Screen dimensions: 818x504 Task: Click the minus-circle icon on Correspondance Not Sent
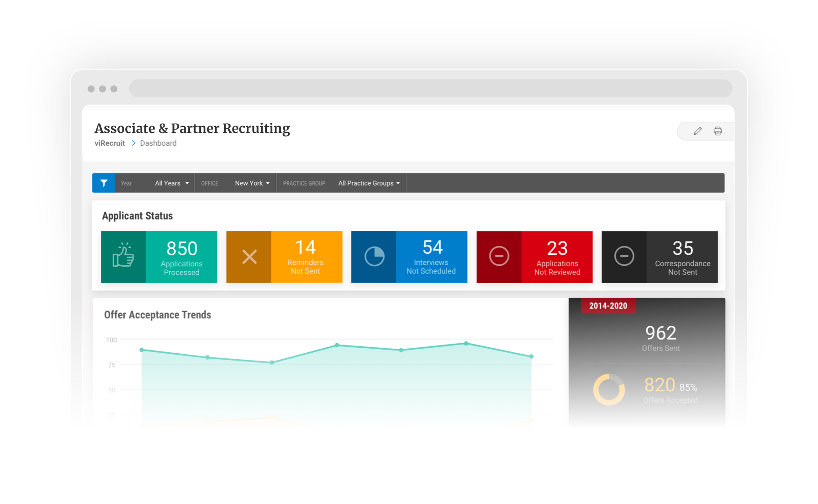pos(624,257)
